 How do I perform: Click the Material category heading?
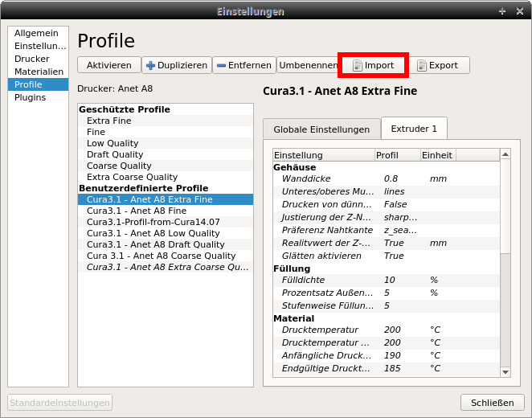[294, 318]
